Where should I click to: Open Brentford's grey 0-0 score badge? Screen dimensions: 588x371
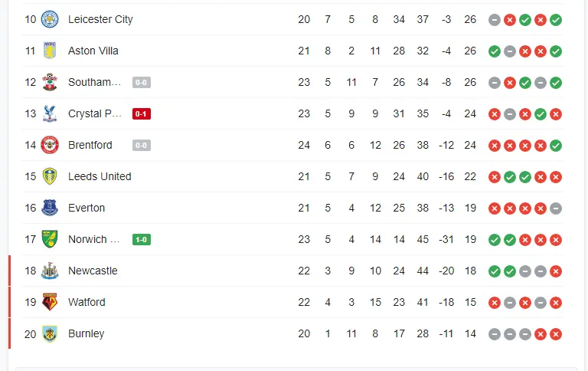(x=141, y=146)
